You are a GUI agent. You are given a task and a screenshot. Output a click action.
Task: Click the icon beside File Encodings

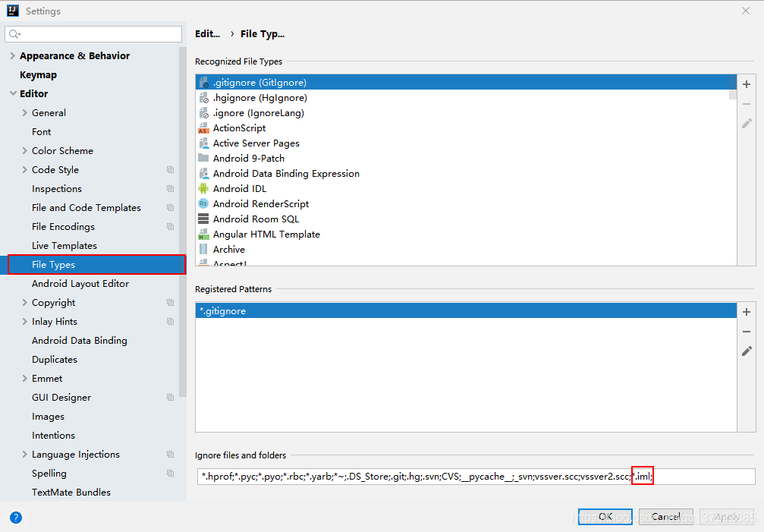[170, 227]
